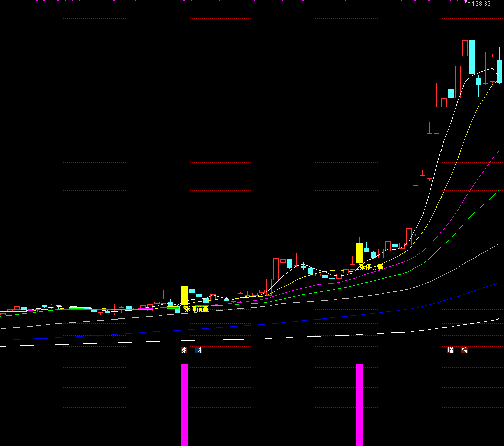Select the left yellow signal candle
Screen dimensions: 504x446
click(x=184, y=295)
